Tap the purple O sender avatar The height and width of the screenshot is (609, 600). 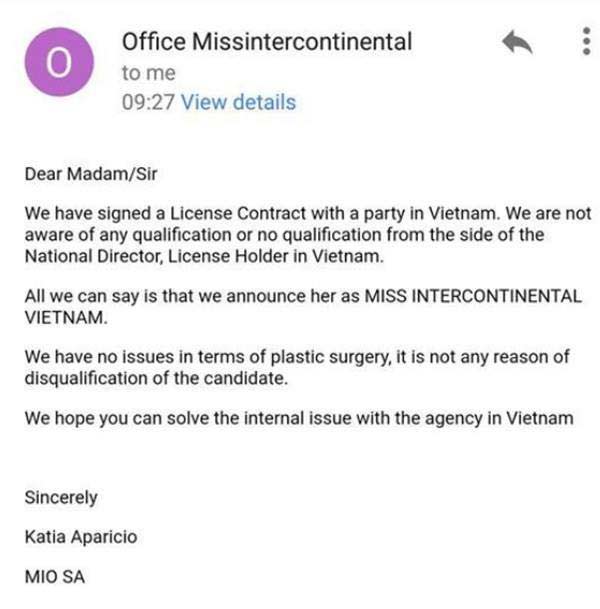pyautogui.click(x=59, y=62)
